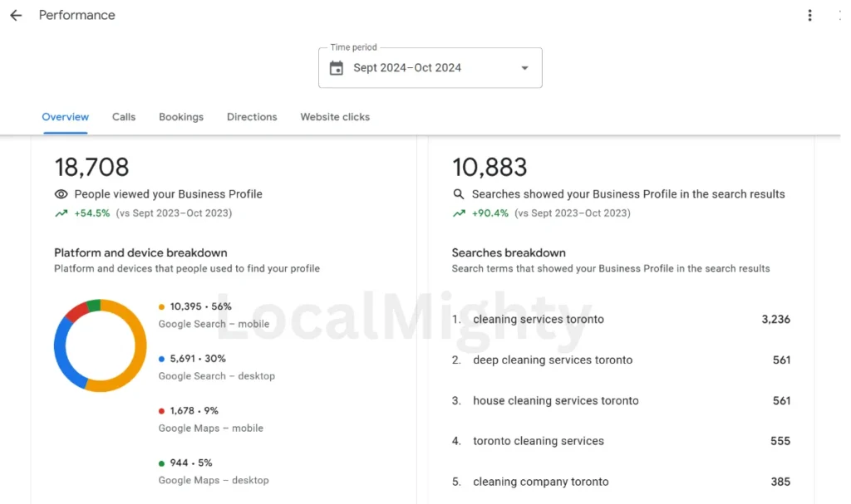Open the Sept 2024–Oct 2024 period selector
The height and width of the screenshot is (504, 851).
click(x=407, y=68)
